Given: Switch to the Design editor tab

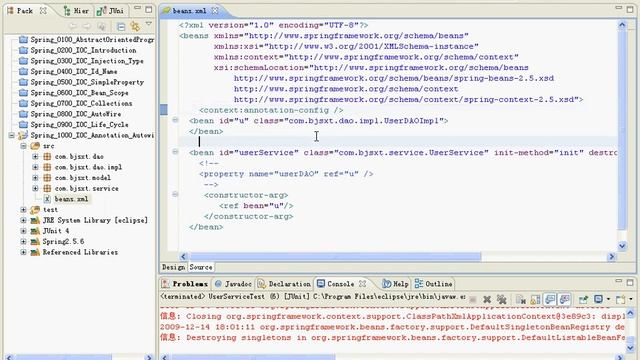Looking at the screenshot, I should pos(173,267).
